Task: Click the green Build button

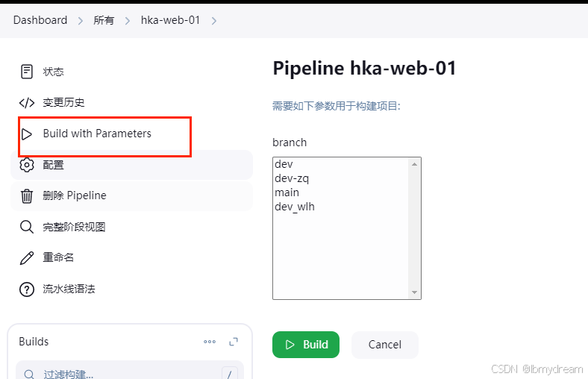Action: click(306, 345)
